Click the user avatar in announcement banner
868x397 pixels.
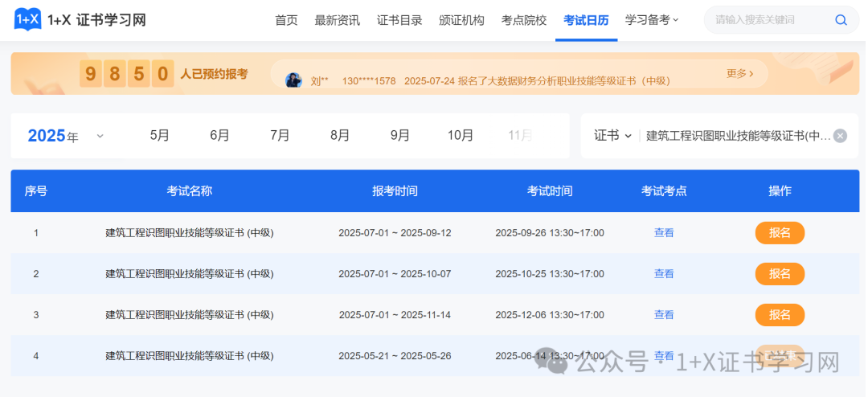point(294,80)
